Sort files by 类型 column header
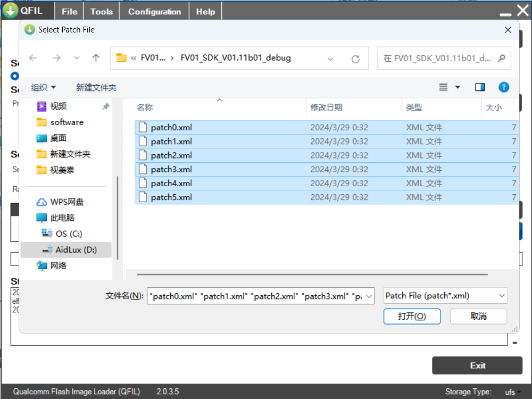Viewport: 532px width, 399px height. coord(414,107)
